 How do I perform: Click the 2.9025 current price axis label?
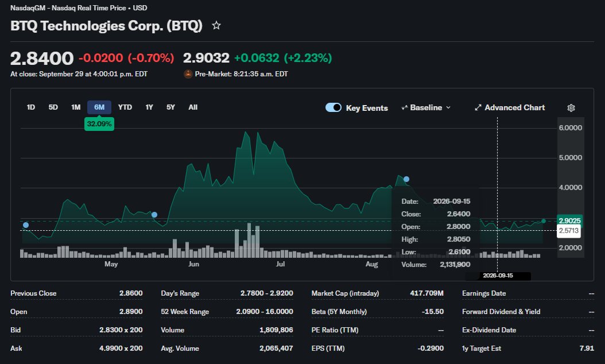point(569,221)
